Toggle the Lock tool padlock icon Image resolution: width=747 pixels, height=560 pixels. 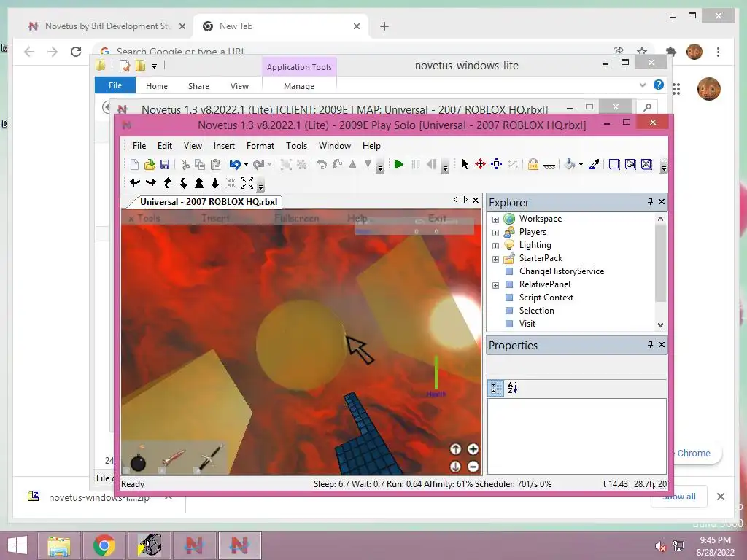[533, 165]
